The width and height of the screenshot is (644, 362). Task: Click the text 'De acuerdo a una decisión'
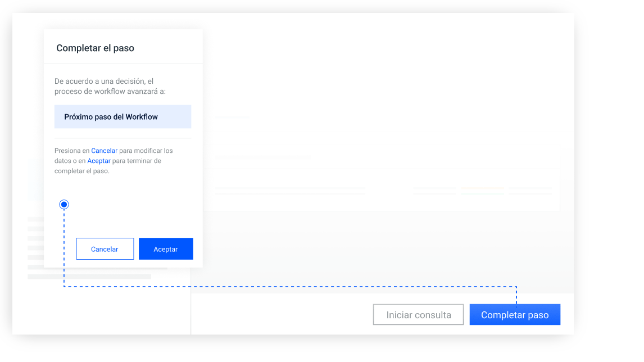[x=100, y=82]
